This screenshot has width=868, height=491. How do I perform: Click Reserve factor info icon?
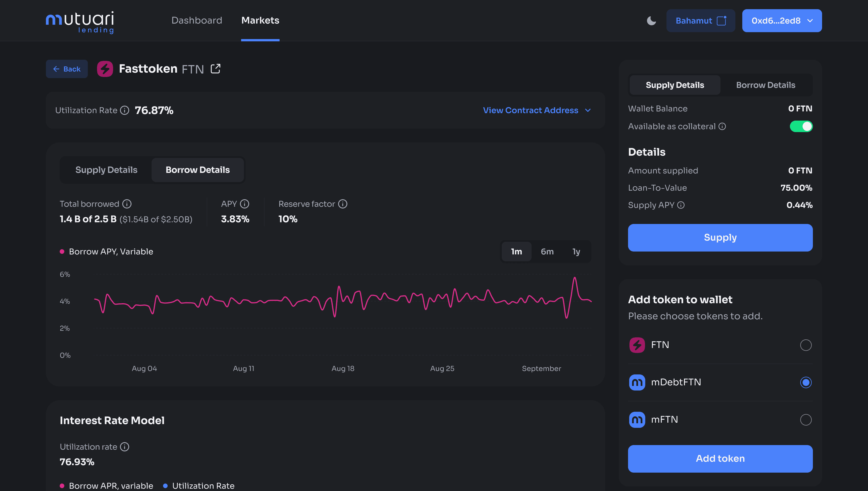(x=342, y=204)
